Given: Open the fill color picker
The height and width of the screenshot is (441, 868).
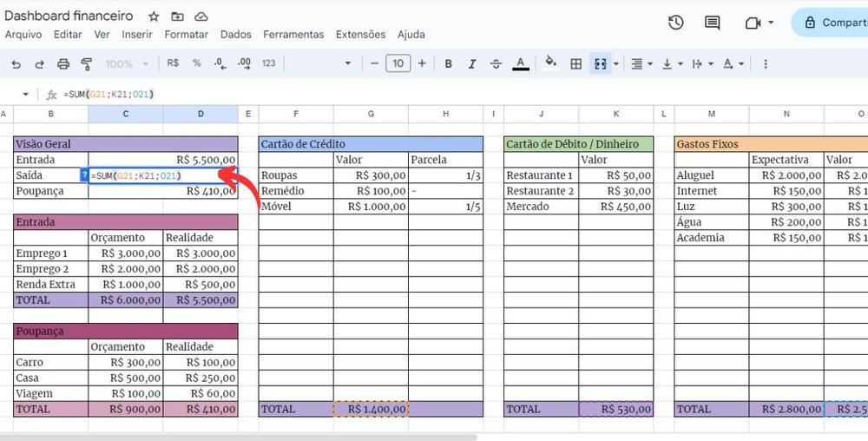Looking at the screenshot, I should [551, 63].
